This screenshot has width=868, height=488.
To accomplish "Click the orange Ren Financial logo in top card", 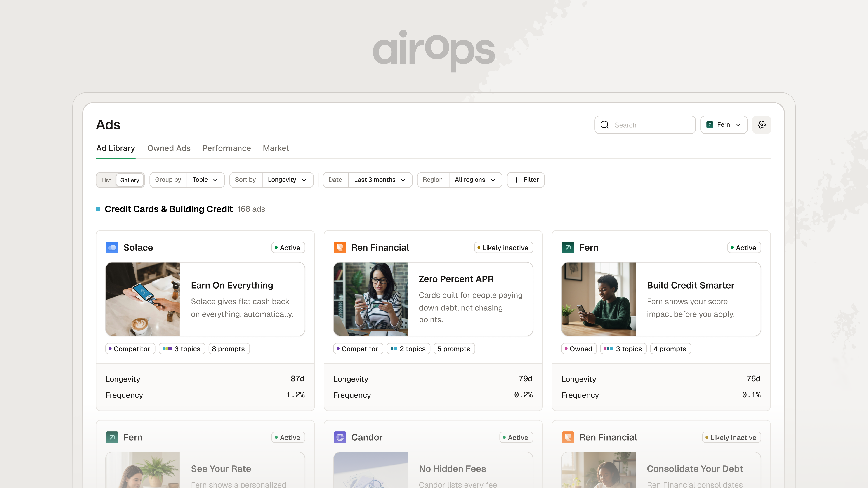I will 340,248.
